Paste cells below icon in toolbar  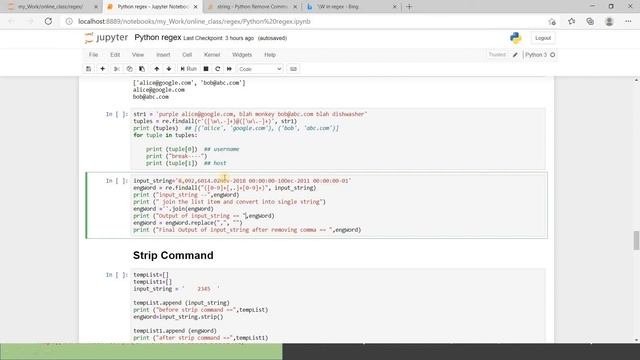coord(142,69)
